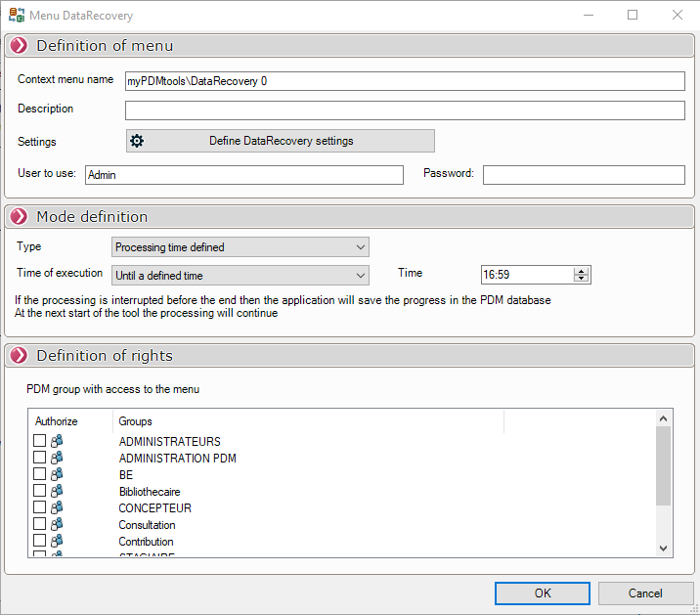Expand the Time of execution dropdown
The image size is (700, 615).
[x=241, y=276]
